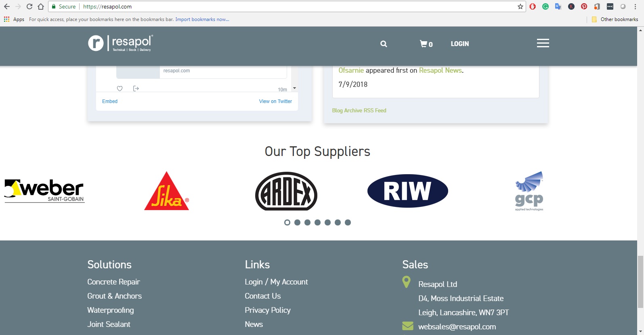
Task: Click the scrollbar down arrow
Action: 640,332
